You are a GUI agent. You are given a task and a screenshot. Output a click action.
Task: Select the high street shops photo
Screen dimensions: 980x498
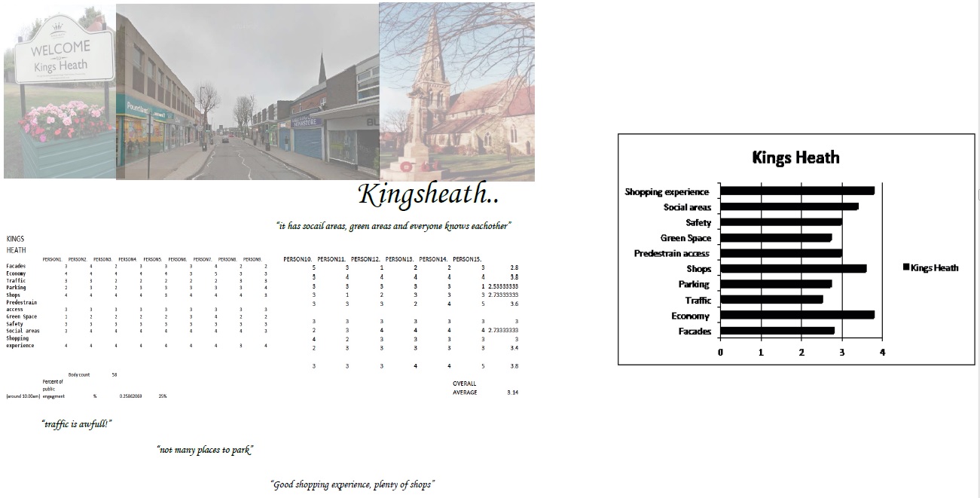pyautogui.click(x=247, y=92)
